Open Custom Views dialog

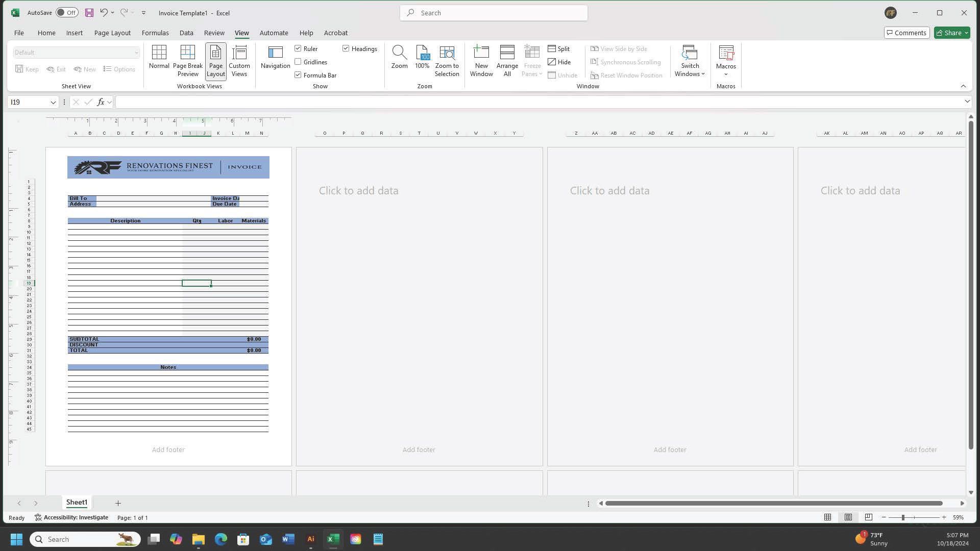tap(239, 60)
